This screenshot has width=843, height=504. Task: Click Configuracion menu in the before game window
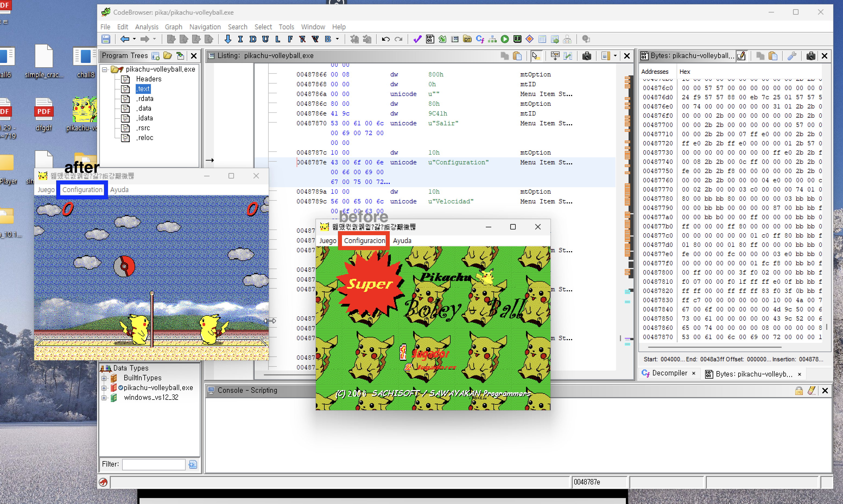(x=365, y=241)
